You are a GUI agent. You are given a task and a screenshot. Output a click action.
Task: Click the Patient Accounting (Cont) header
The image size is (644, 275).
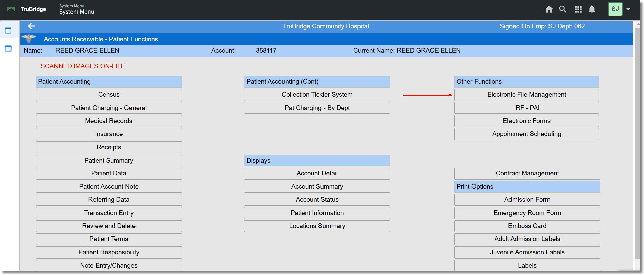317,82
